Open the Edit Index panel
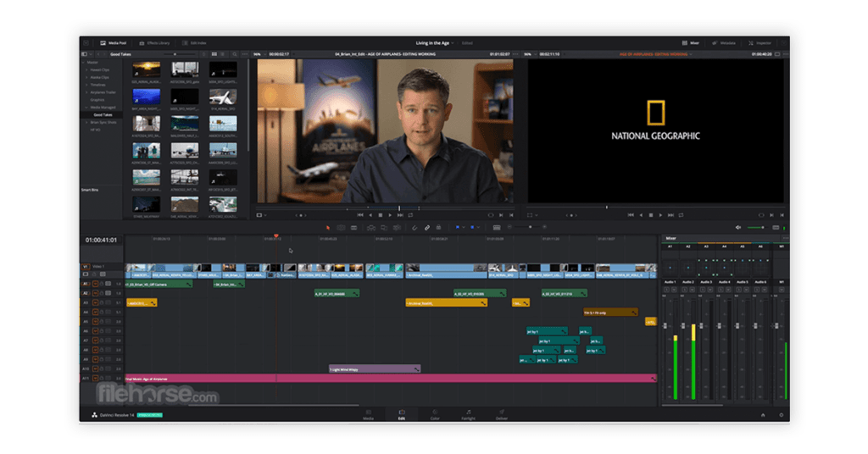The width and height of the screenshot is (868, 454). (194, 43)
